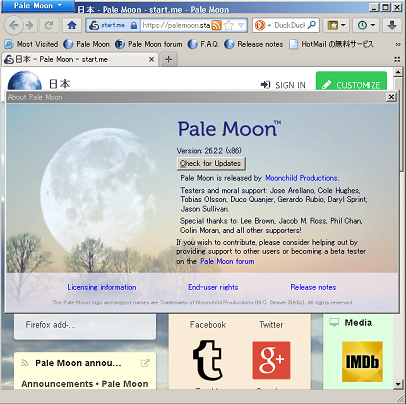Expand the Pale Moon application menu
Screen dimensions: 406x404
click(38, 6)
